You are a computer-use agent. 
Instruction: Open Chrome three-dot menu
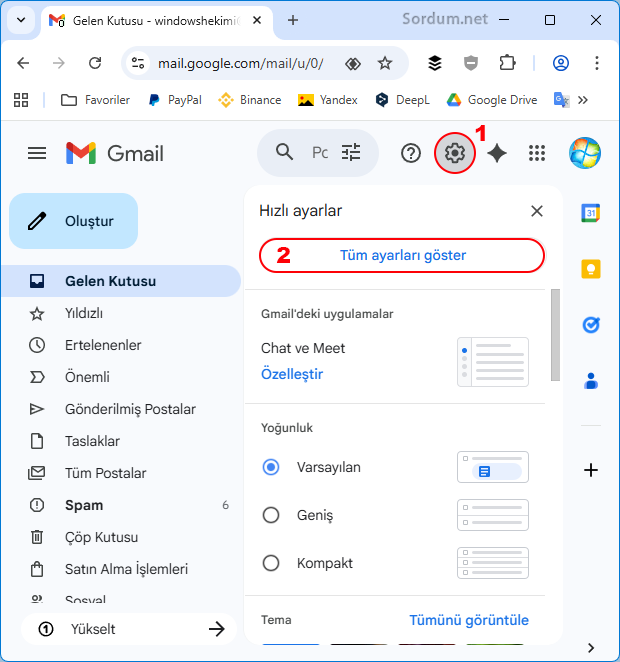click(x=597, y=63)
